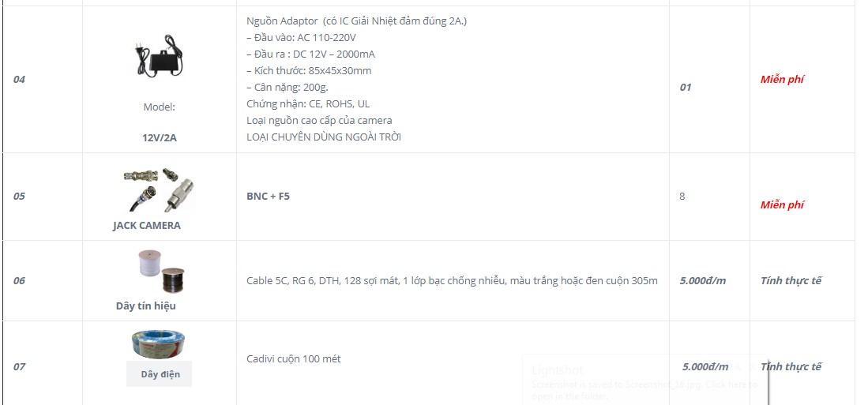Click the power adaptor product image
This screenshot has width=868, height=405.
click(x=159, y=56)
